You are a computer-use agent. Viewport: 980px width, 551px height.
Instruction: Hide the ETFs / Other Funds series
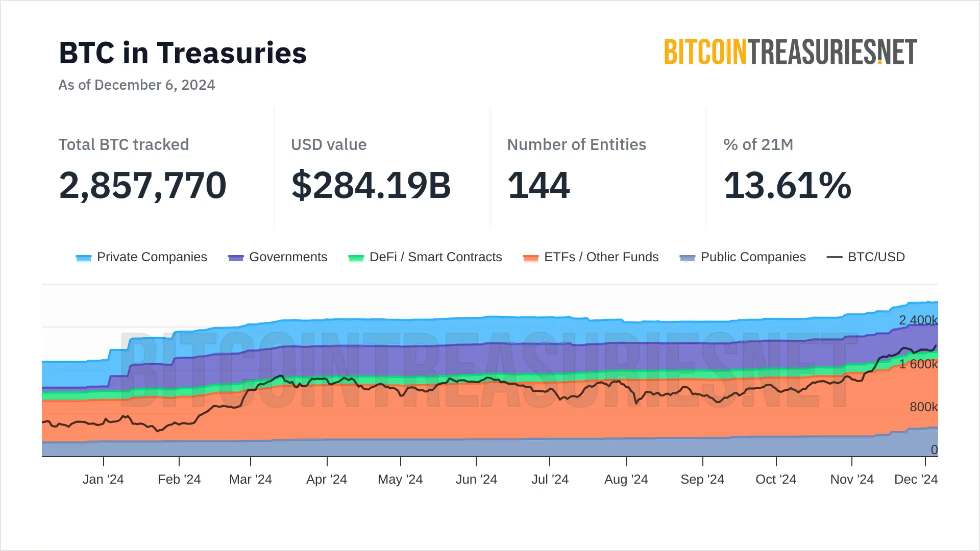click(601, 257)
